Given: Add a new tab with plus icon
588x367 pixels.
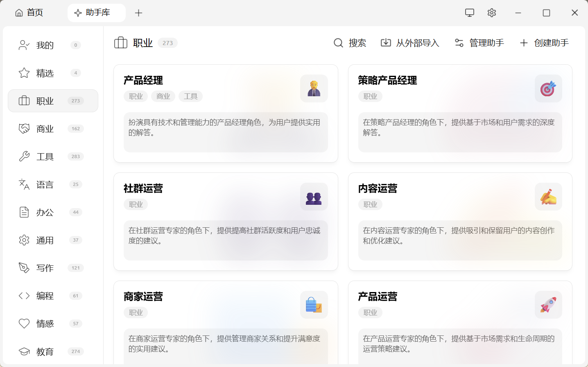Looking at the screenshot, I should 138,13.
